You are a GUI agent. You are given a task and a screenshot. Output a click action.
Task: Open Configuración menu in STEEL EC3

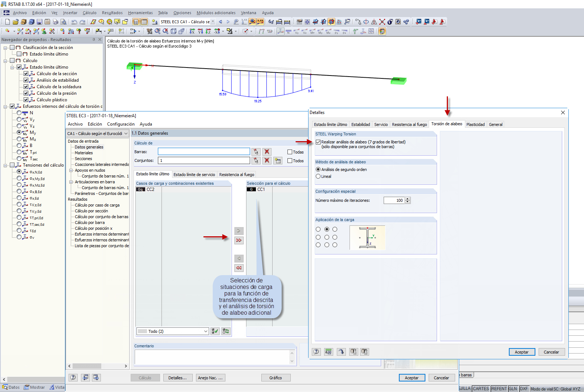point(121,124)
